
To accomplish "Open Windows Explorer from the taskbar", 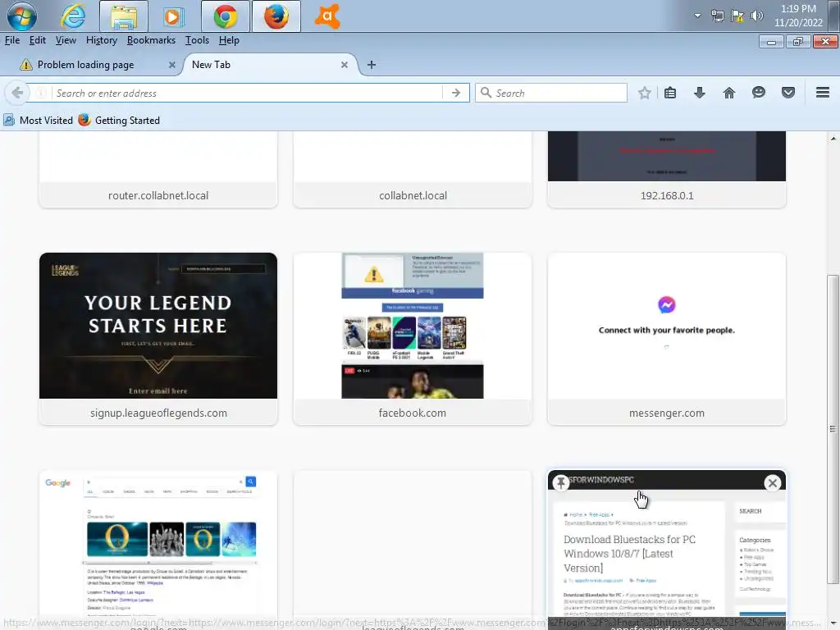I will point(124,16).
